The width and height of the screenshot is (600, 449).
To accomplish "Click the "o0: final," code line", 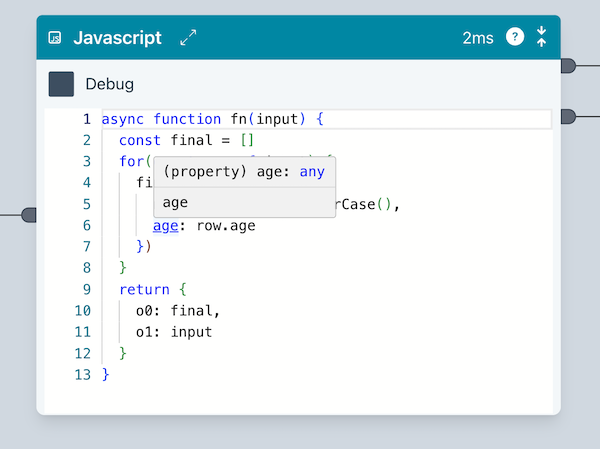I will pos(178,311).
